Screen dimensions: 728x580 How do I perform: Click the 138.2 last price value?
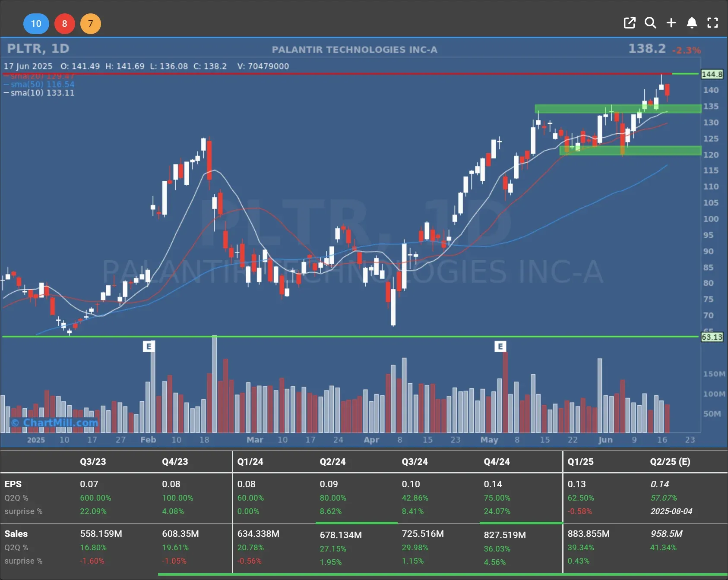647,48
